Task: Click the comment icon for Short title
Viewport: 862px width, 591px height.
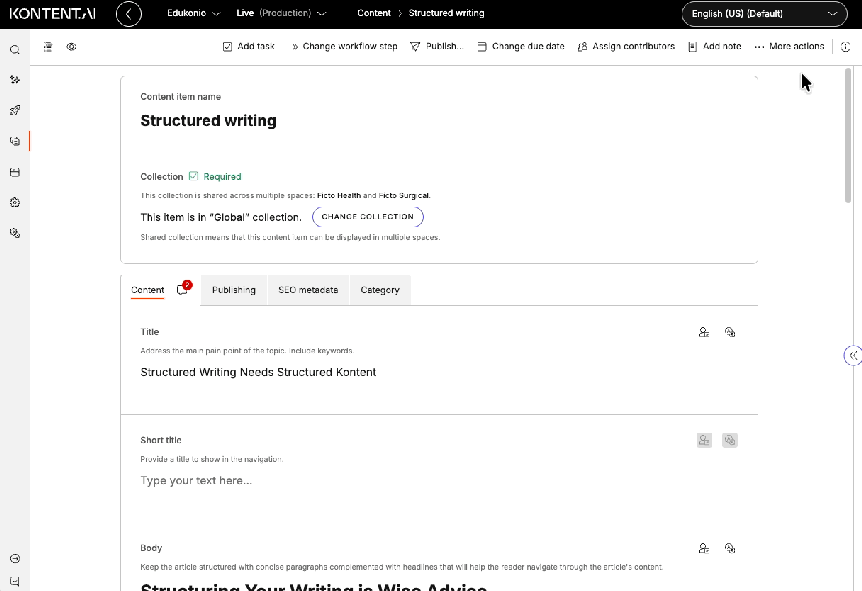Action: [730, 440]
